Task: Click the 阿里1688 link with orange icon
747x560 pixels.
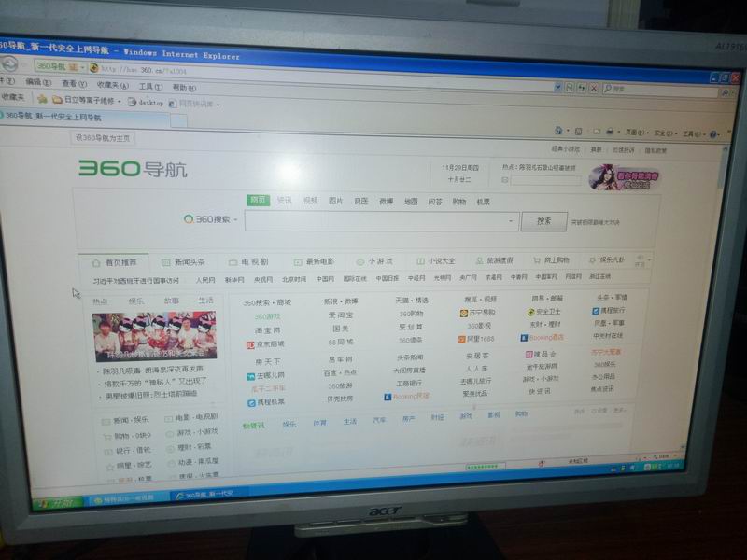Action: click(x=476, y=339)
